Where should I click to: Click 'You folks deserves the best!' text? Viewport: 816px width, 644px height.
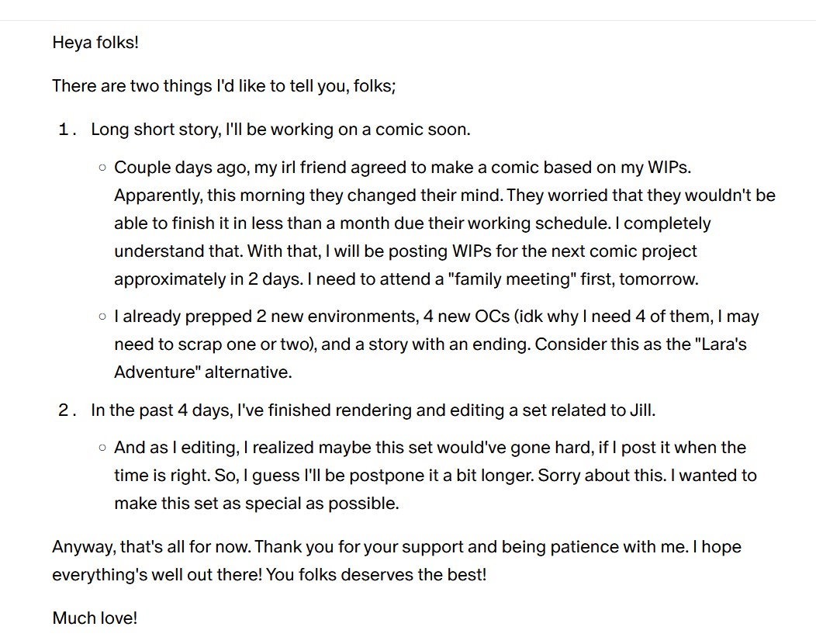(x=375, y=574)
